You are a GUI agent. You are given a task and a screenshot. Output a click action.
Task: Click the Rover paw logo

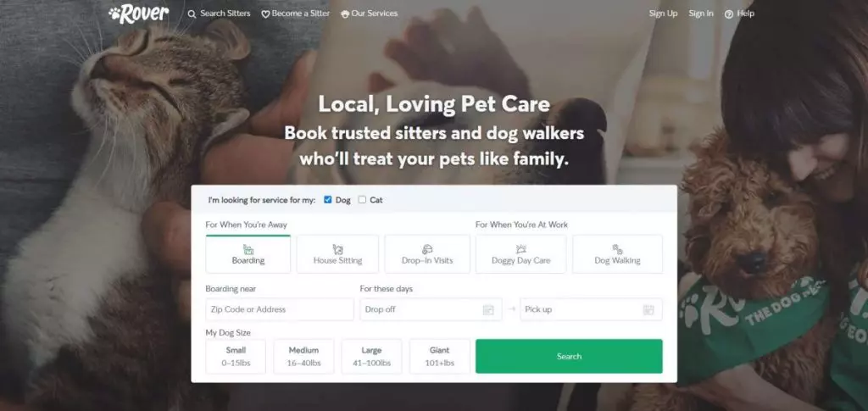139,14
